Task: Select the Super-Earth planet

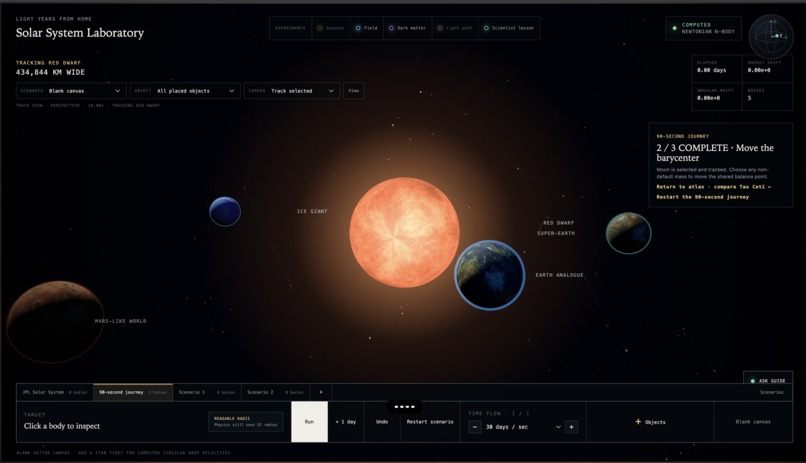Action: (628, 233)
